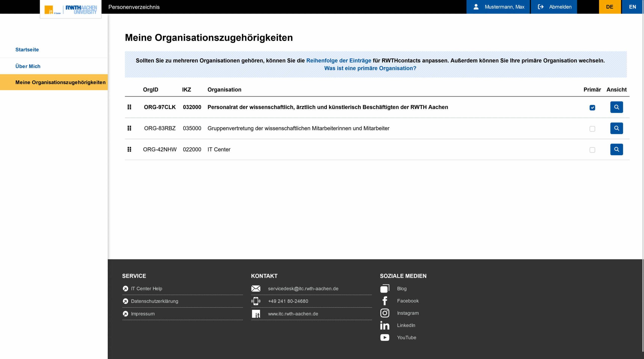Mark IT Center as primary organisation
Image resolution: width=644 pixels, height=359 pixels.
pyautogui.click(x=592, y=150)
